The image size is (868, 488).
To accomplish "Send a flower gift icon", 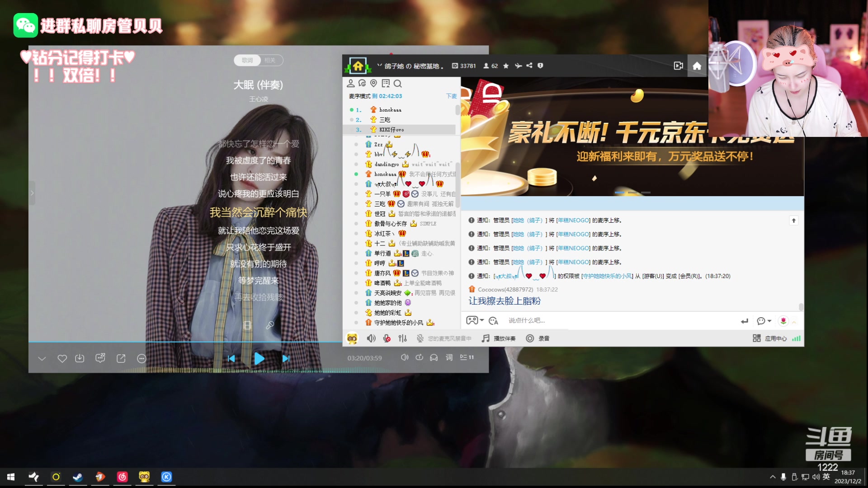I will pos(783,321).
